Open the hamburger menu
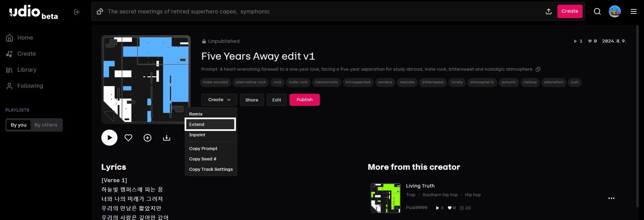 click(633, 11)
